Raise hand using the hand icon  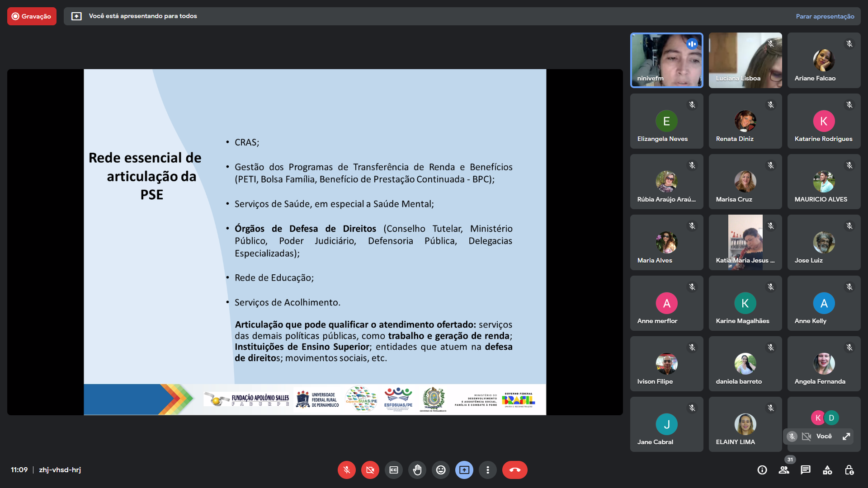pyautogui.click(x=417, y=470)
